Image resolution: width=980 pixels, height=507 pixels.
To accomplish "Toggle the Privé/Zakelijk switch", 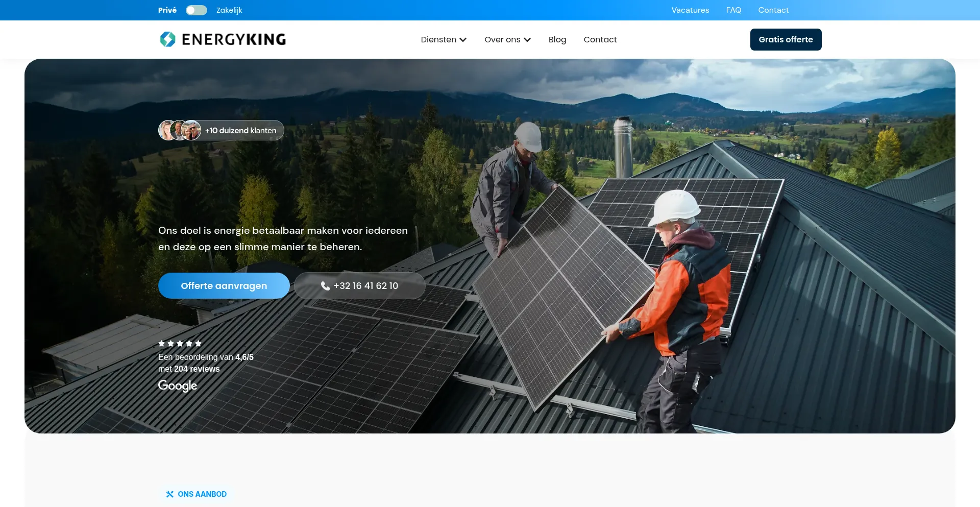I will click(196, 10).
